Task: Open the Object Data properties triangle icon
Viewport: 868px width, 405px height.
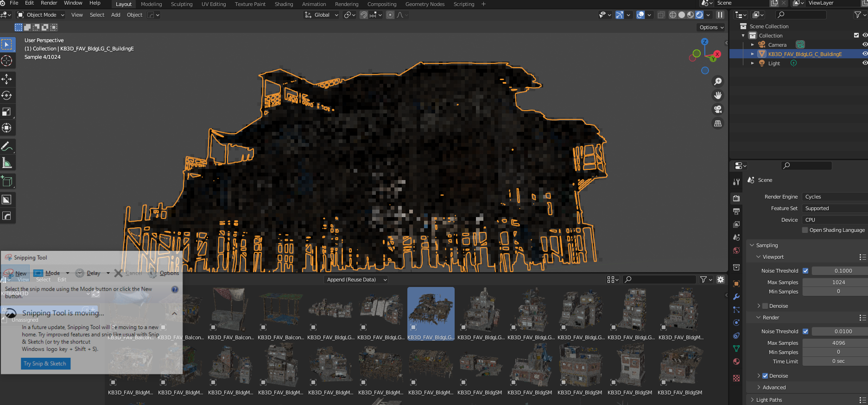Action: [x=736, y=349]
